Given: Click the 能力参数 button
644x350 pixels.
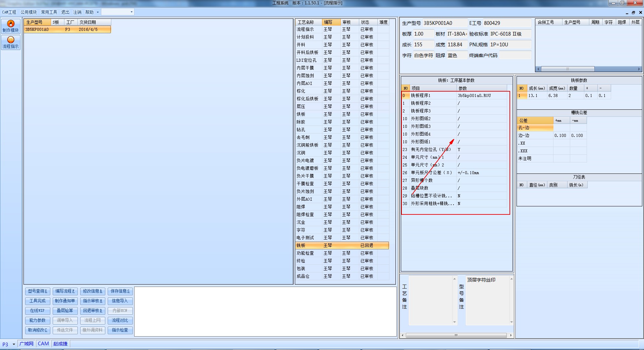Looking at the screenshot, I should tap(38, 320).
